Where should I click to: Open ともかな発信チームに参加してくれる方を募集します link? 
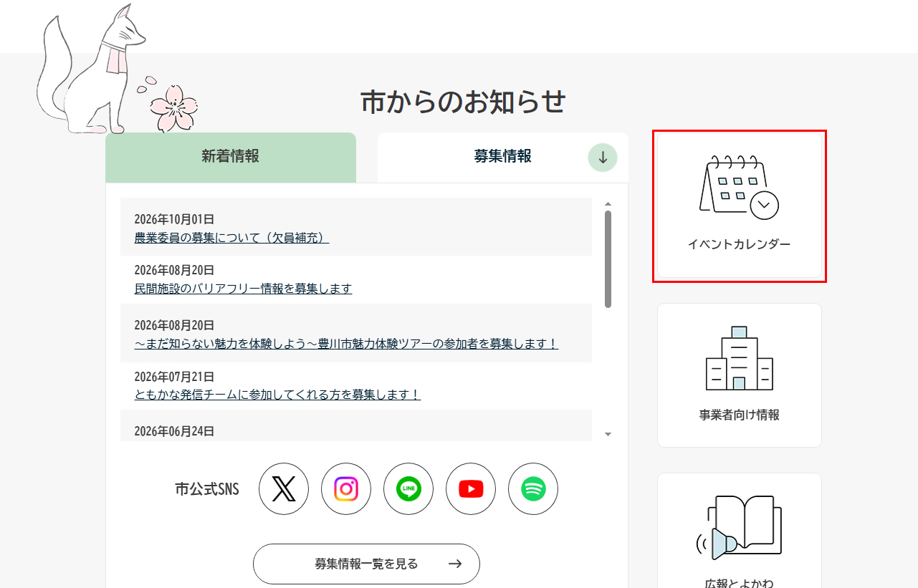pos(277,395)
